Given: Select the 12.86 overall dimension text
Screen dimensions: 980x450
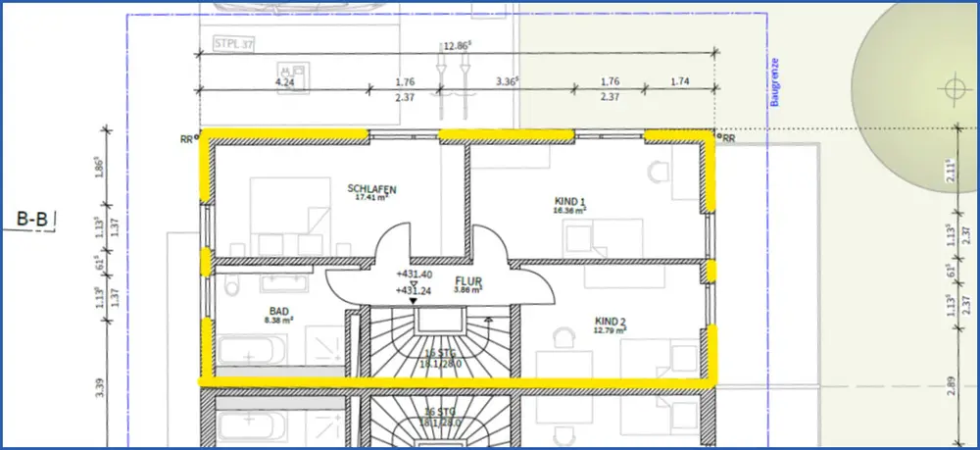Looking at the screenshot, I should (x=457, y=45).
